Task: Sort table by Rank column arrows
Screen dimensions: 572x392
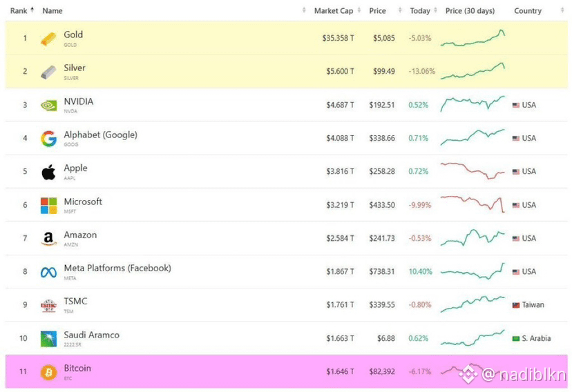Action: click(x=32, y=10)
